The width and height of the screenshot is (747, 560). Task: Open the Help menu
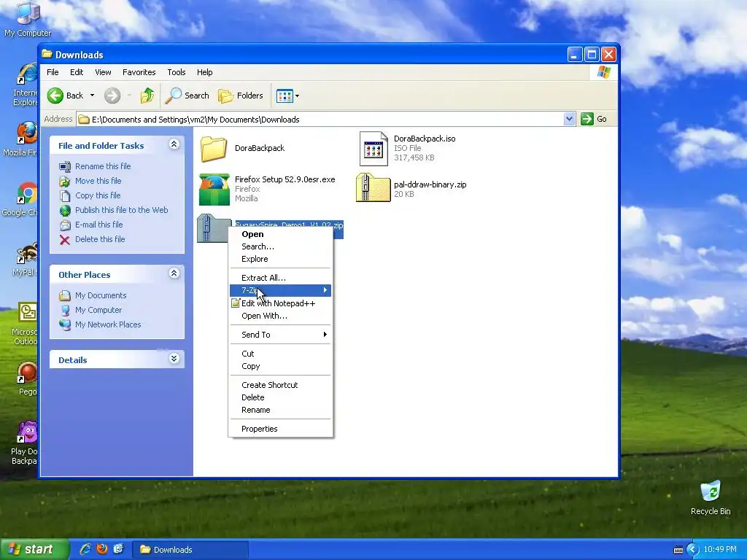205,72
